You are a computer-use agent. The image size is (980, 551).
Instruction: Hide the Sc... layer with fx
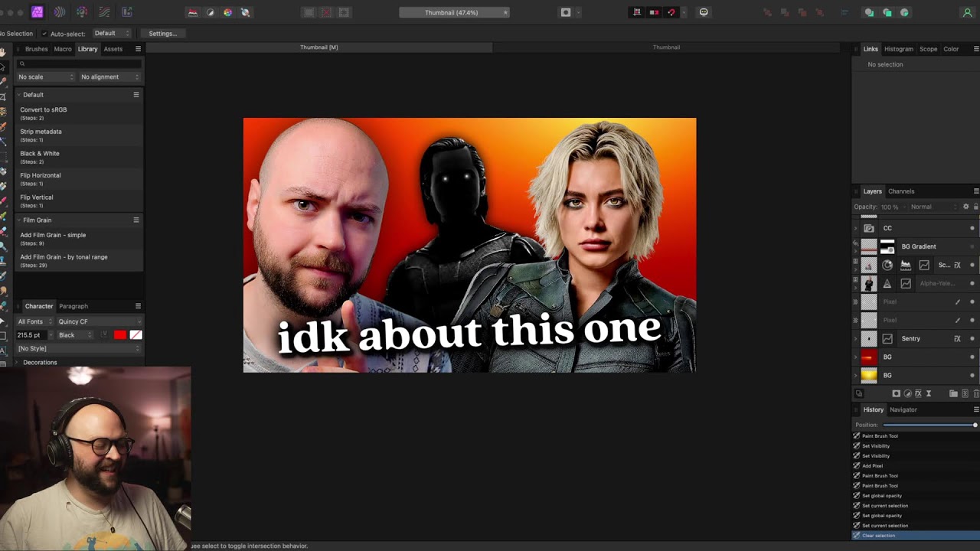[972, 265]
